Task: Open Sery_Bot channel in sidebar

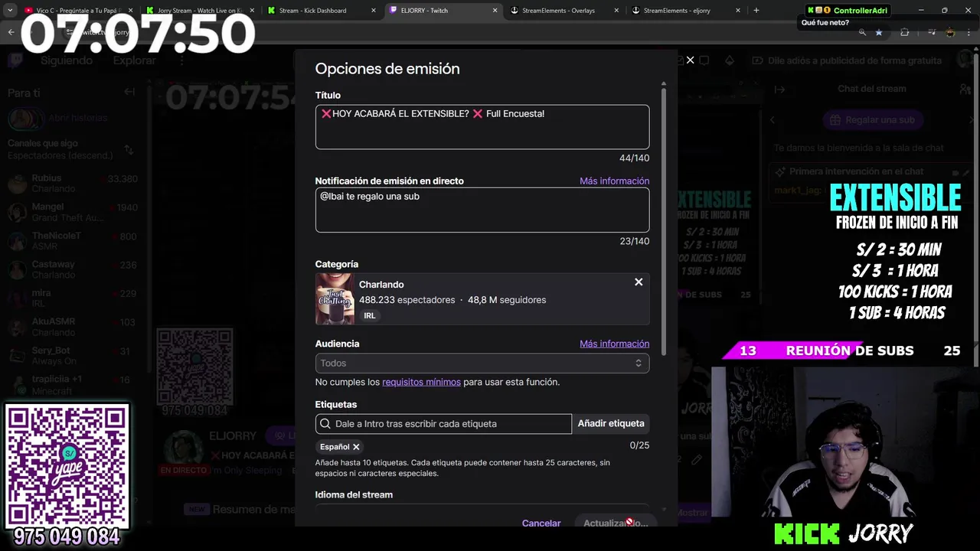Action: (x=73, y=356)
